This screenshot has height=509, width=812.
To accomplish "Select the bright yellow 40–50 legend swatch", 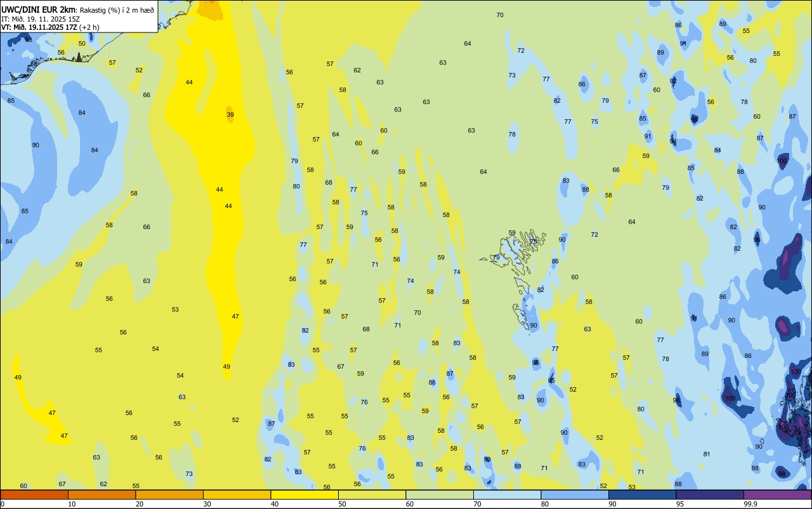I will pyautogui.click(x=304, y=494).
